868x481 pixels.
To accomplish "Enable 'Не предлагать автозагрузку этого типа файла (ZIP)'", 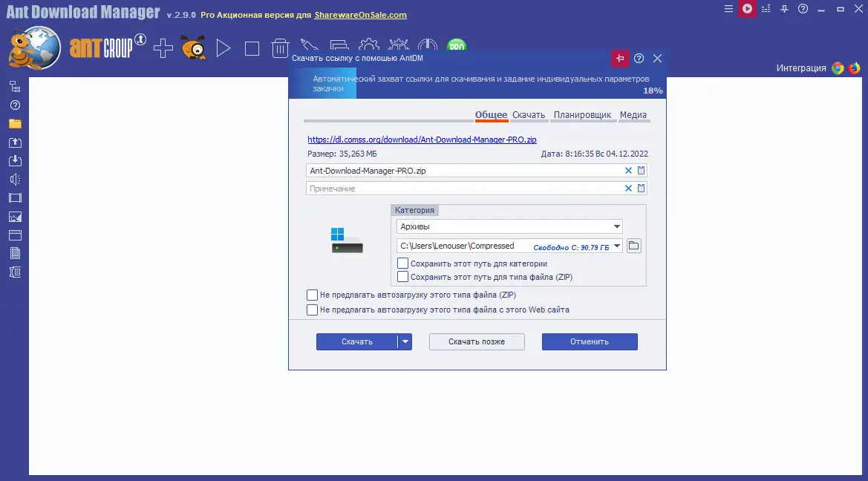I will coord(313,295).
